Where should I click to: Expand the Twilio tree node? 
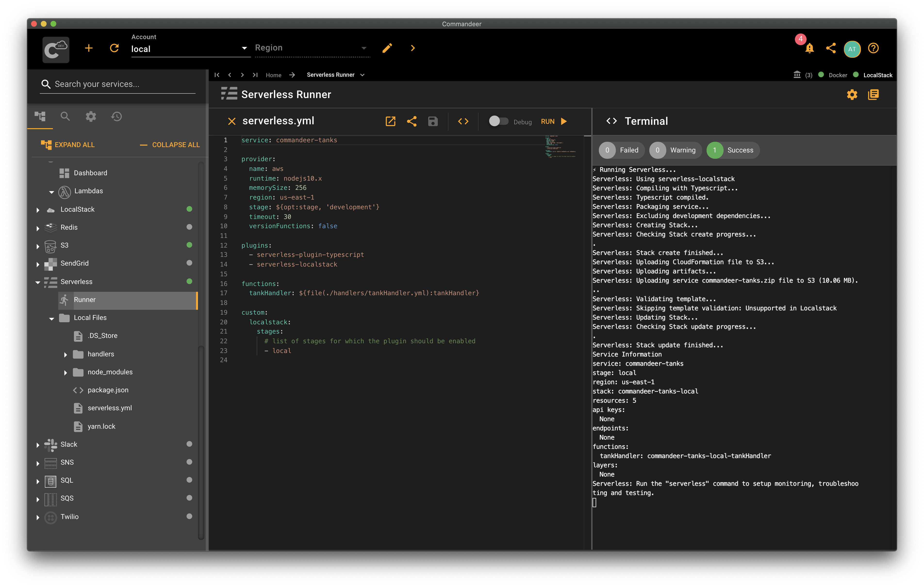coord(38,518)
